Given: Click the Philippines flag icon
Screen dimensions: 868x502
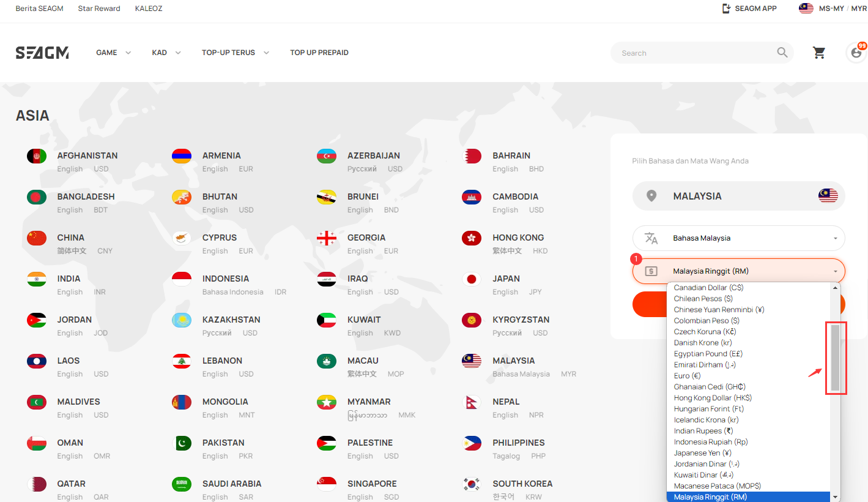Looking at the screenshot, I should coord(472,443).
